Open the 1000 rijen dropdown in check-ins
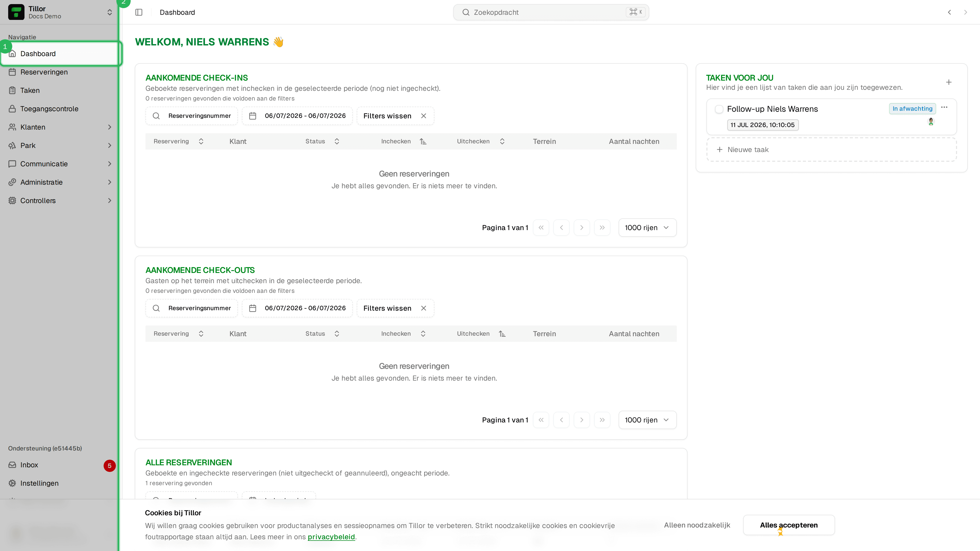Screen dimensions: 980x551 point(647,227)
